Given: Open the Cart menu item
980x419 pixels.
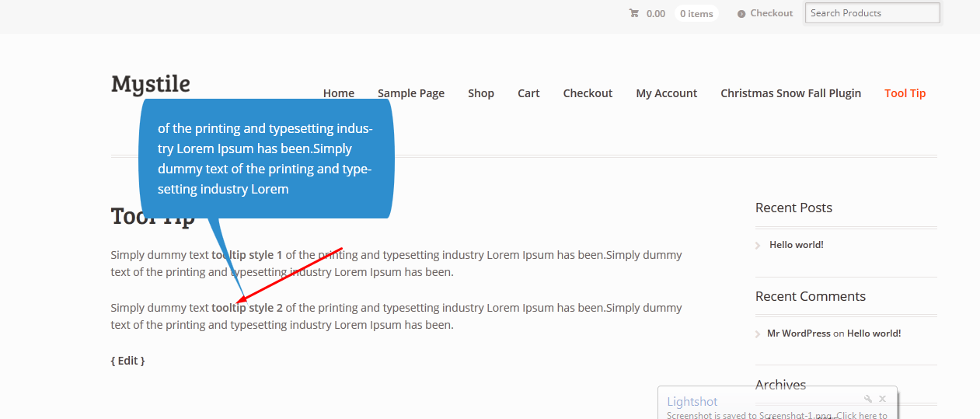Looking at the screenshot, I should pyautogui.click(x=528, y=93).
